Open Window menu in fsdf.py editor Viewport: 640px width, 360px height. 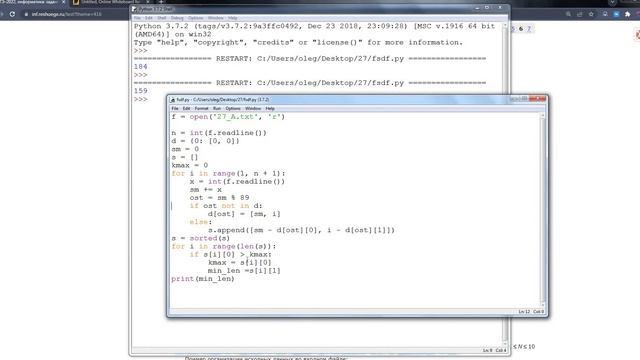coord(253,109)
